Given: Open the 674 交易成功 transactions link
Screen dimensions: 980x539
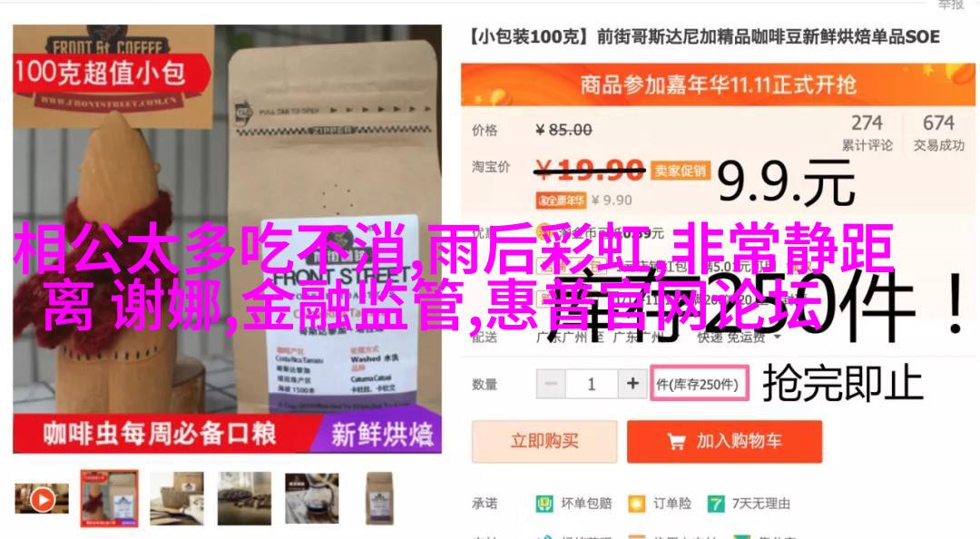Looking at the screenshot, I should pyautogui.click(x=939, y=132).
